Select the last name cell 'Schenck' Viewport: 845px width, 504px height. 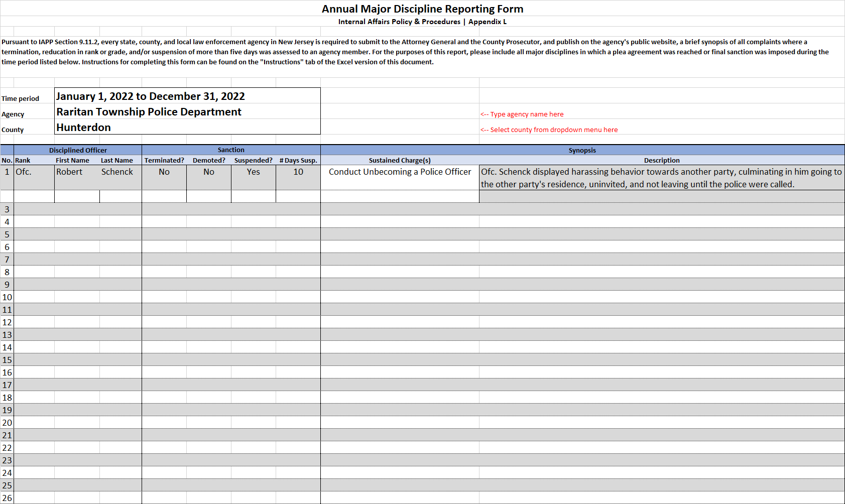tap(120, 177)
